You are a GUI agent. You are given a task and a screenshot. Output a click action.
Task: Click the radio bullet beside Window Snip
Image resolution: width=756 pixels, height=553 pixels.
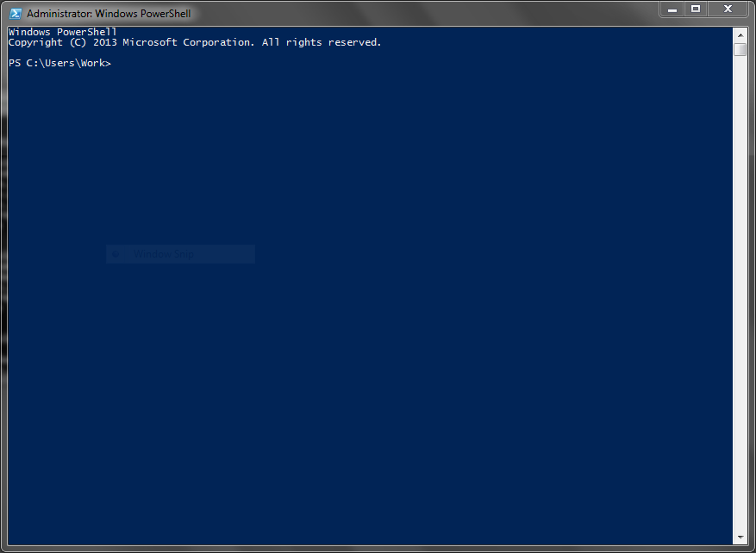pyautogui.click(x=116, y=254)
